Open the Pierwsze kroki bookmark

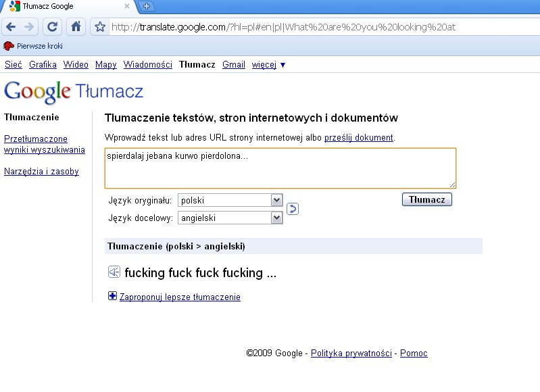click(33, 46)
